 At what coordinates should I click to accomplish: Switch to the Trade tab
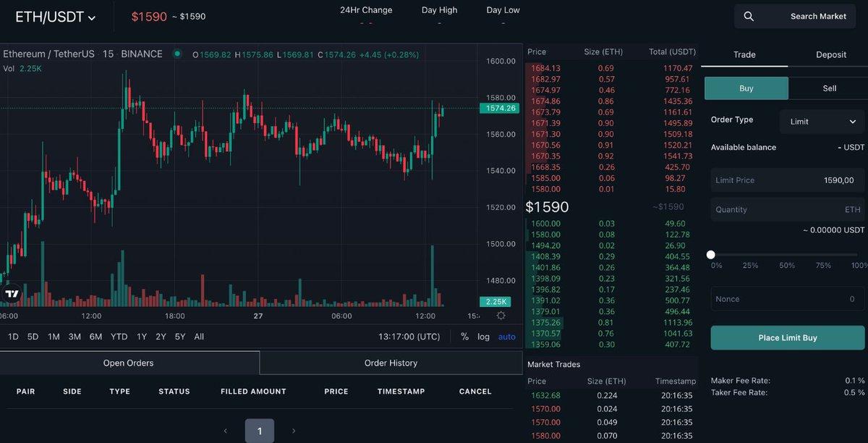click(744, 54)
